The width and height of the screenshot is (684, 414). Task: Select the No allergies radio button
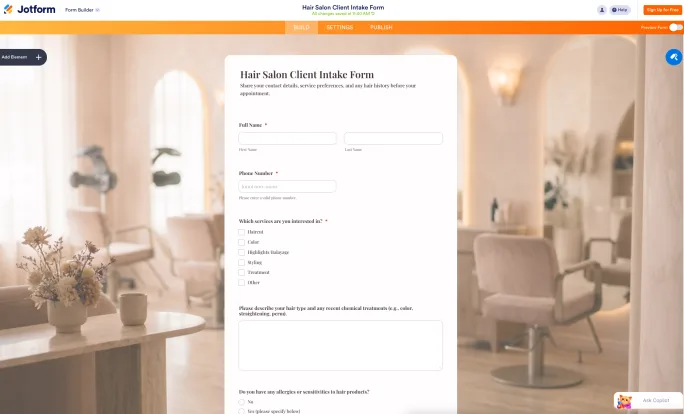tap(241, 402)
